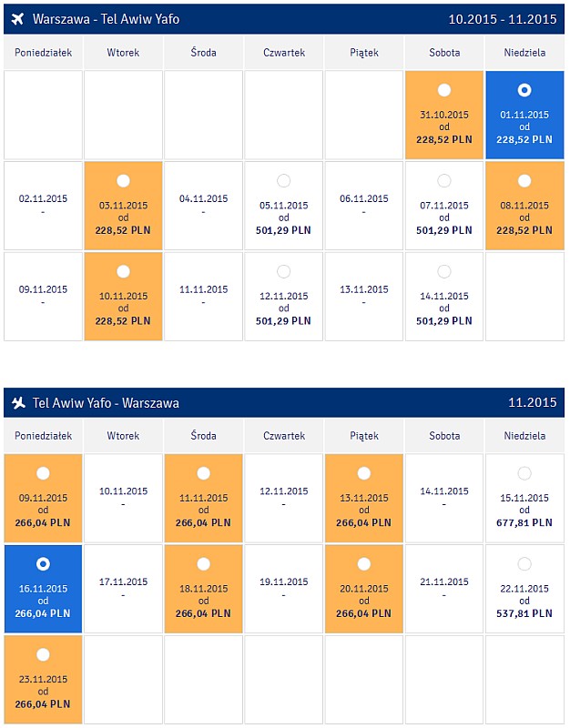
Task: Select return radio for 18.11.2015
Action: [203, 563]
